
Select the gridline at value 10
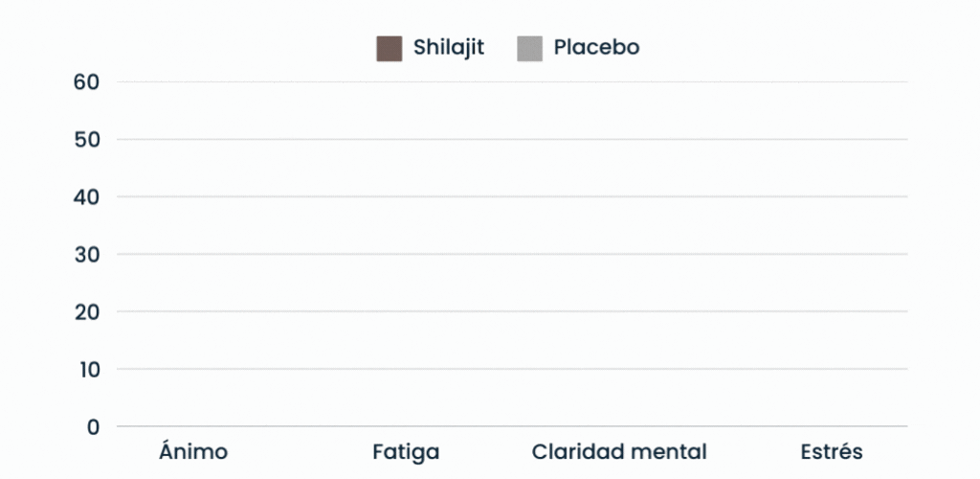[x=512, y=369]
